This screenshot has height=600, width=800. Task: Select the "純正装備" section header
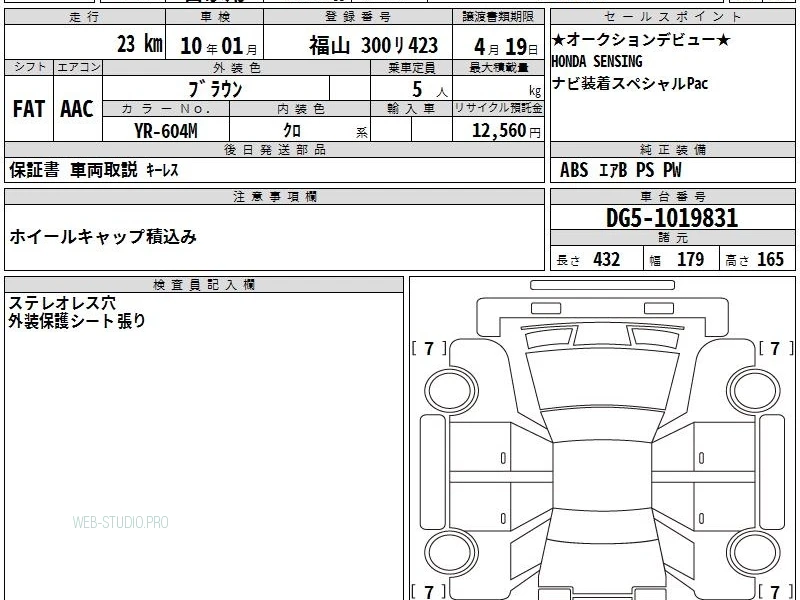[x=673, y=149]
